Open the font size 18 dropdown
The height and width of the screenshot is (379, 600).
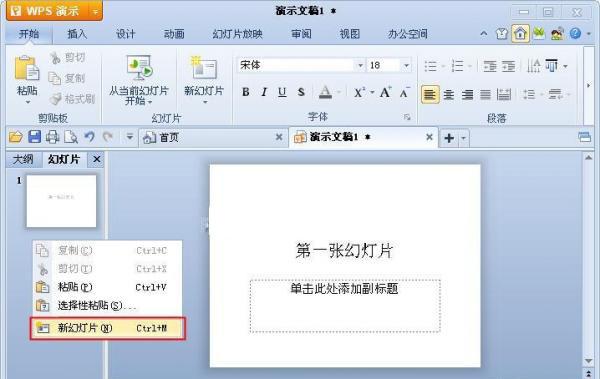(406, 65)
